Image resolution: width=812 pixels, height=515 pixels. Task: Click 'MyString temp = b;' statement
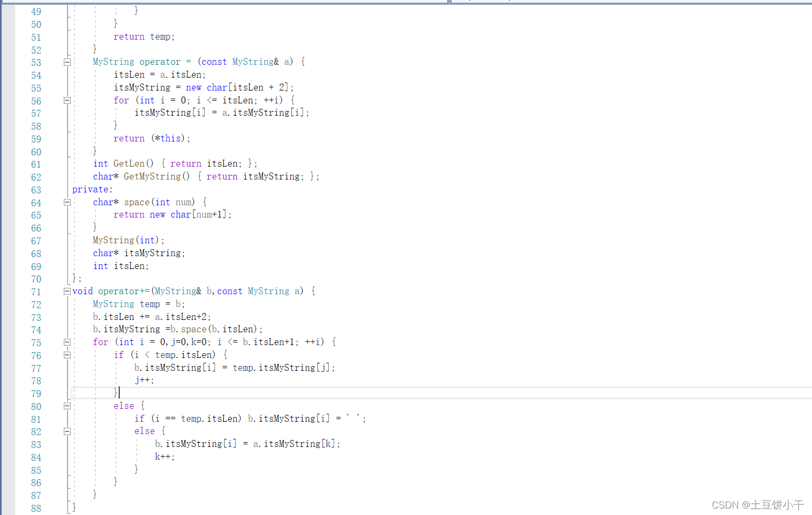click(x=139, y=304)
